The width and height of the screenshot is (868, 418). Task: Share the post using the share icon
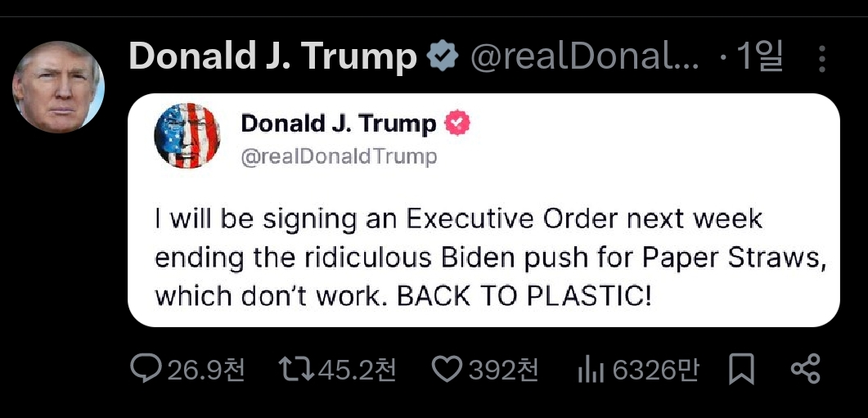806,369
